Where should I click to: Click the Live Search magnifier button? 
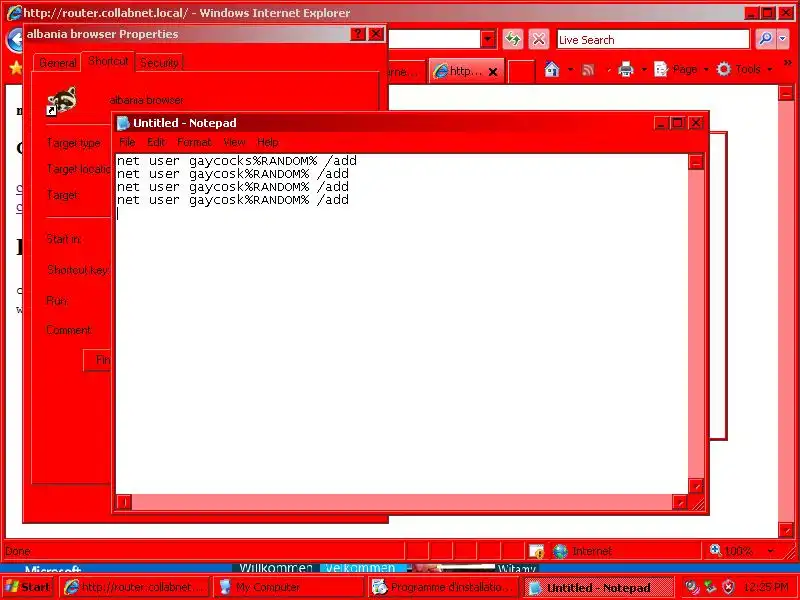tap(765, 39)
